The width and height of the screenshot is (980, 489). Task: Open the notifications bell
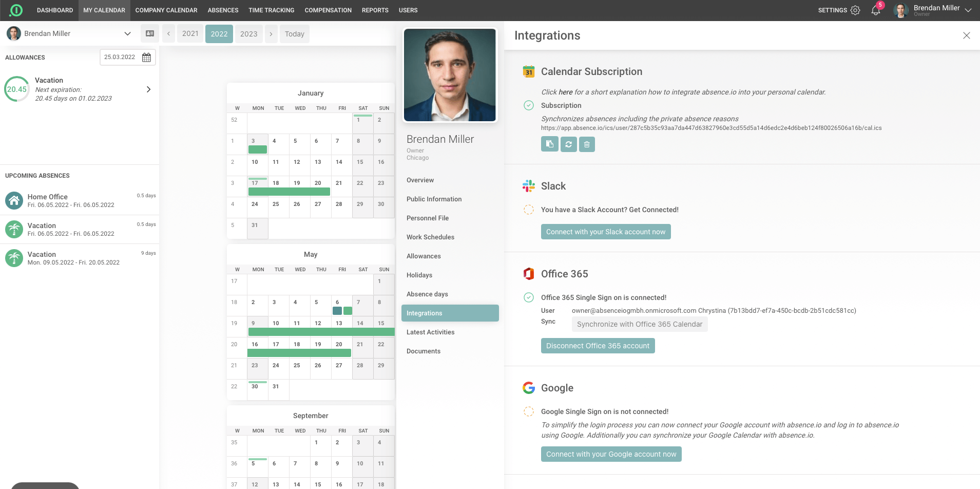point(876,10)
